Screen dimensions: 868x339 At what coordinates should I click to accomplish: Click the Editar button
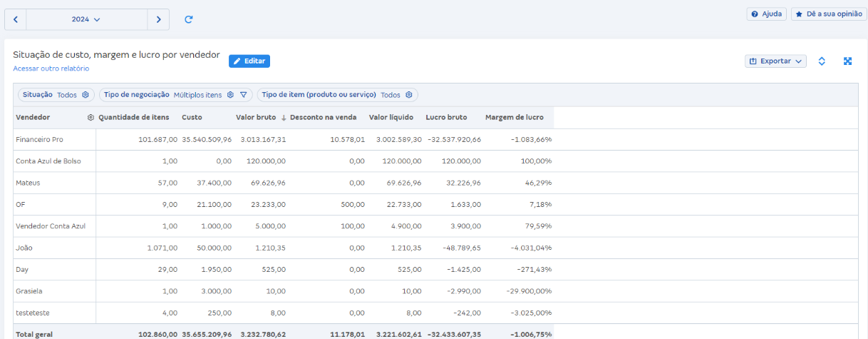tap(249, 61)
